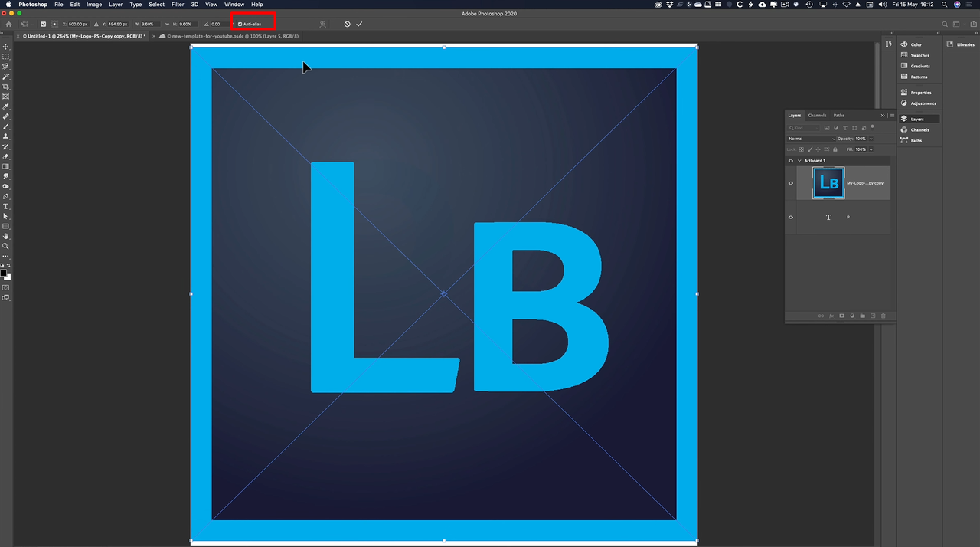Viewport: 980px width, 547px height.
Task: Toggle lock transparent pixels
Action: [802, 149]
